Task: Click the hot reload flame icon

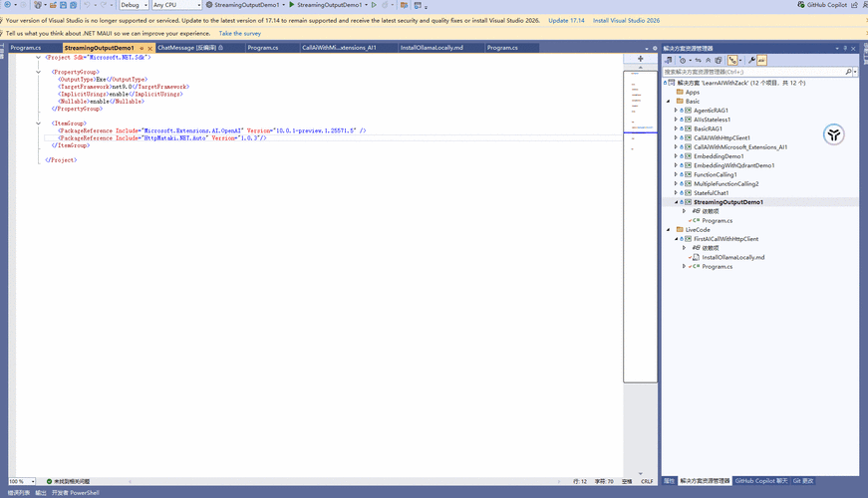Action: click(385, 4)
